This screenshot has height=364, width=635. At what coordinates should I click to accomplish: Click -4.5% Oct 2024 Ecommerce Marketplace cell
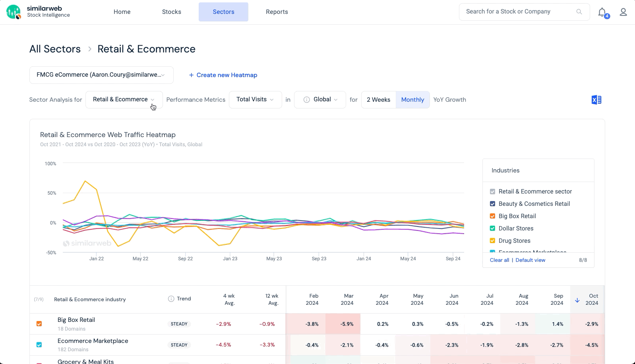588,345
